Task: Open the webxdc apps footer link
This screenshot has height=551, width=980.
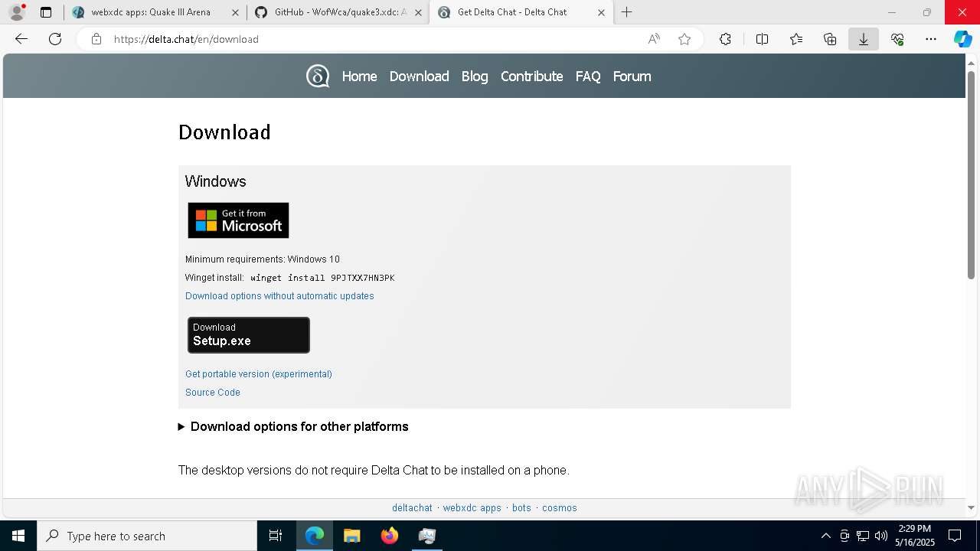Action: [472, 508]
